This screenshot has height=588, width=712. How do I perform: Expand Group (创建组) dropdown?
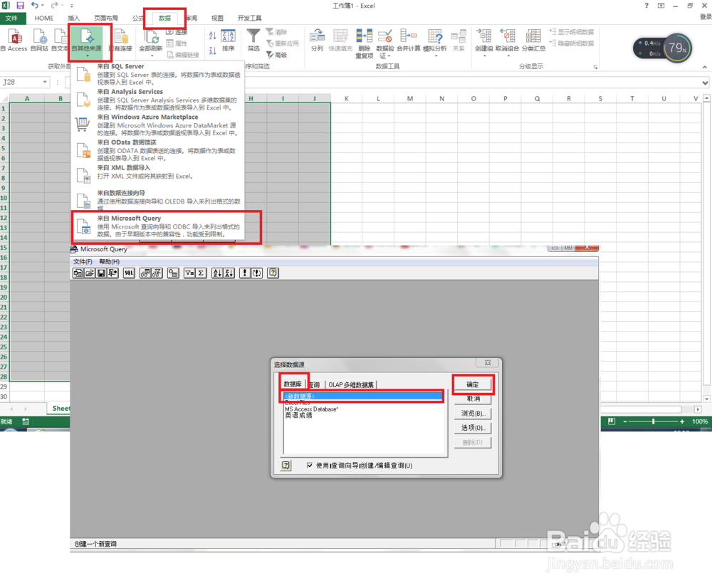click(484, 56)
